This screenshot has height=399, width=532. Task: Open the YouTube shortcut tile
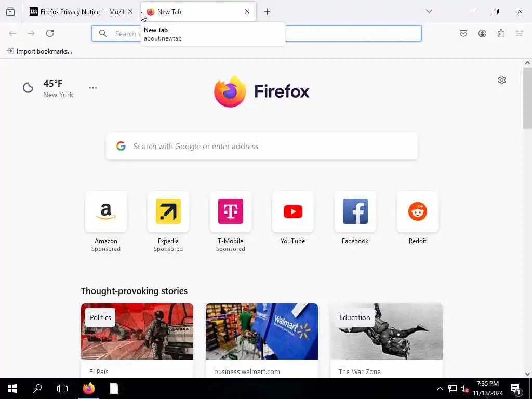pos(293,218)
